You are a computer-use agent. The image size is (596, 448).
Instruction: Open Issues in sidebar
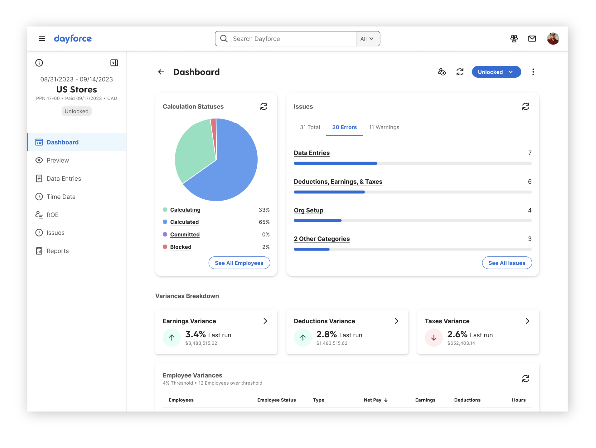tap(77, 233)
